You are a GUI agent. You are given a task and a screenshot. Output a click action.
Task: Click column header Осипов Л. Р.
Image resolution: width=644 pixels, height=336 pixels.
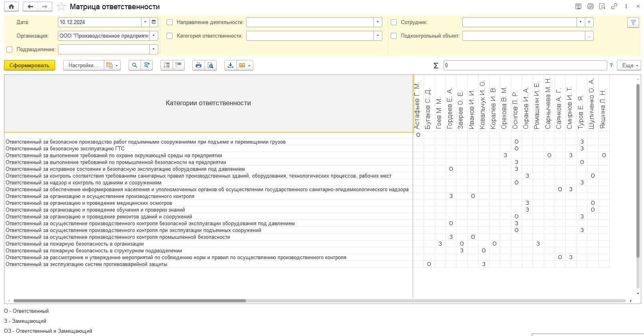tap(516, 110)
